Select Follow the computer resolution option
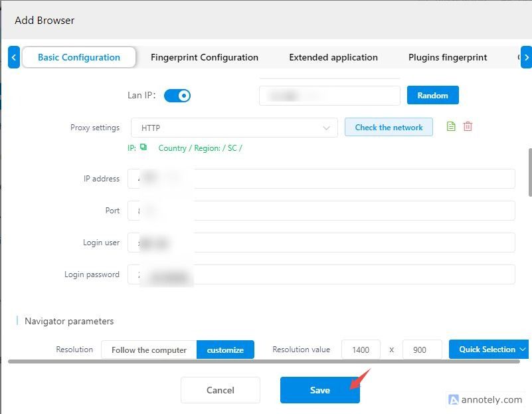Image resolution: width=532 pixels, height=414 pixels. (x=149, y=350)
